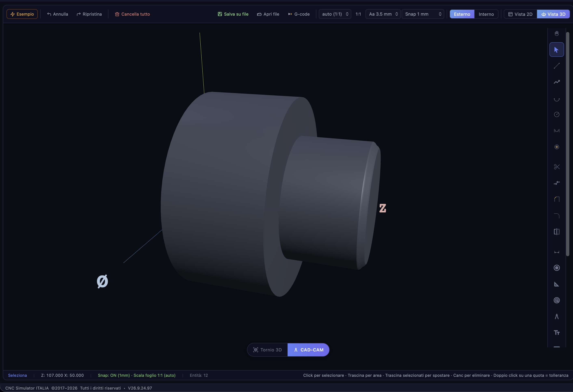
Task: Open a file with Apri file
Action: coord(268,14)
